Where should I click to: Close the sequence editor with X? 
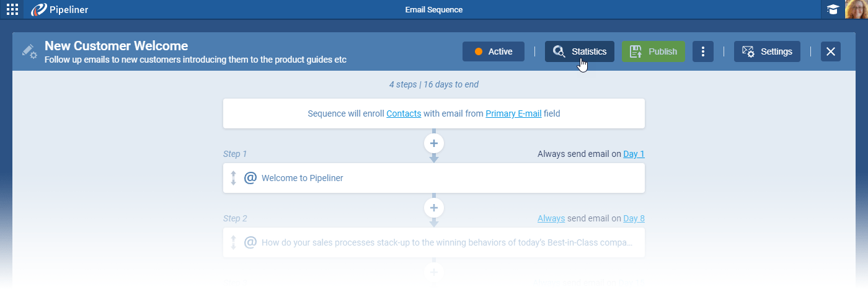831,51
